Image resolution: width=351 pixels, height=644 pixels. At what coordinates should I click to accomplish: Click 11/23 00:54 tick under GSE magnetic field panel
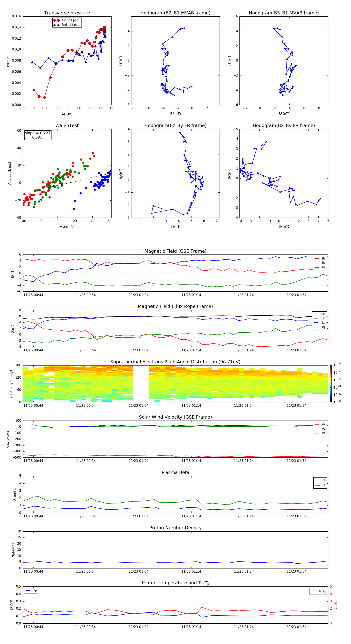(86, 295)
